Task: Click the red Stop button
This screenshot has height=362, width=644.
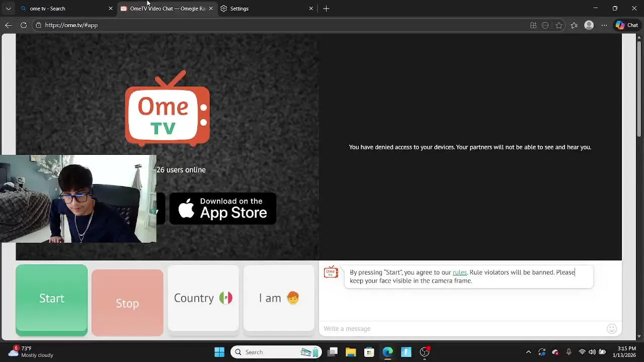Action: coord(127,303)
